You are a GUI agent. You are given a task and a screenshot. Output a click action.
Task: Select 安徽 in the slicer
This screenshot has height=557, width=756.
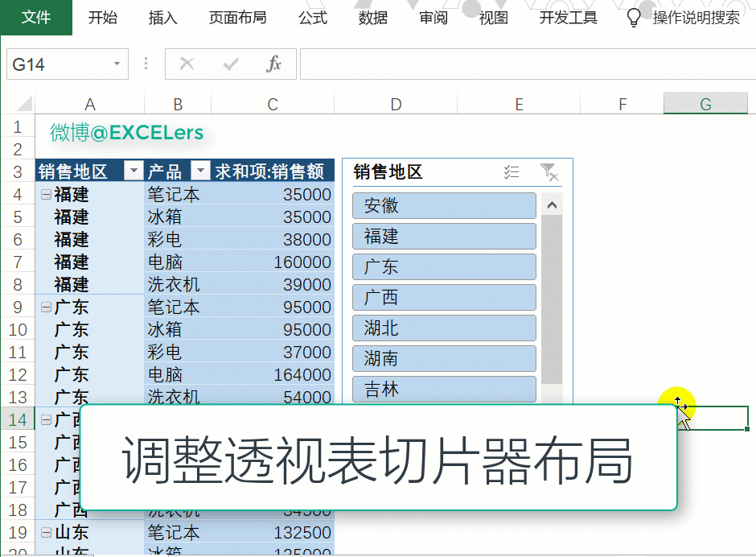point(444,206)
